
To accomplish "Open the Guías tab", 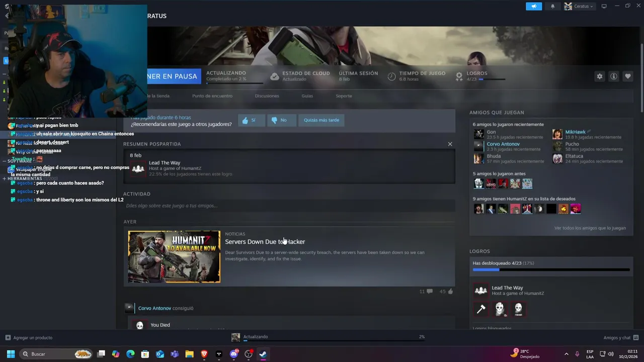I will tap(307, 96).
